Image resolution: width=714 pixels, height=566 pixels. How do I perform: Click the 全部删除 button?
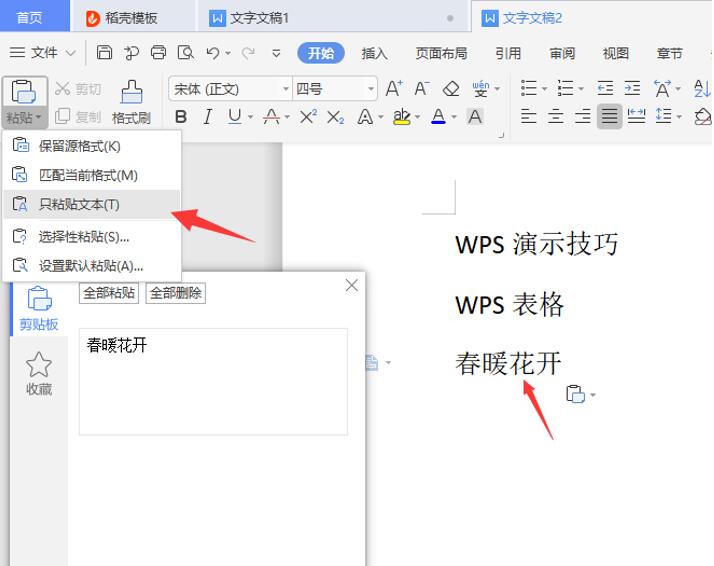click(x=176, y=293)
